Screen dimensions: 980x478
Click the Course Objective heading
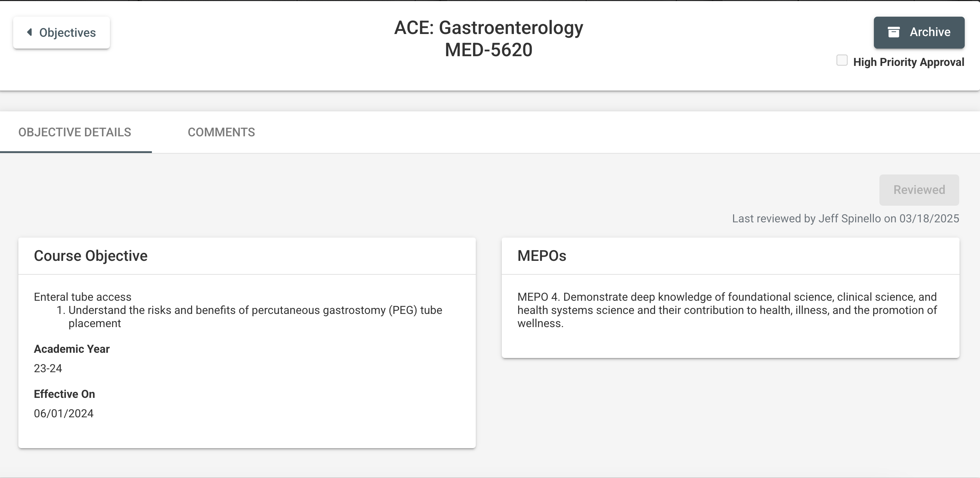(x=91, y=256)
